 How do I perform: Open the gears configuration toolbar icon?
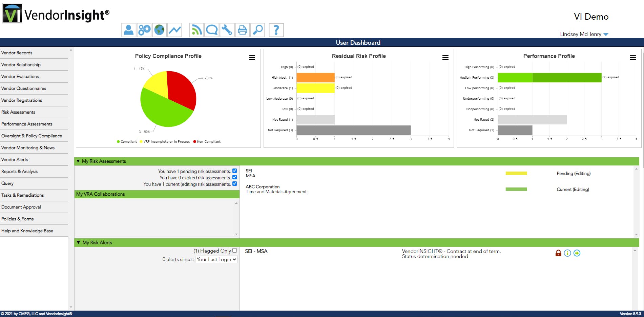coord(144,30)
